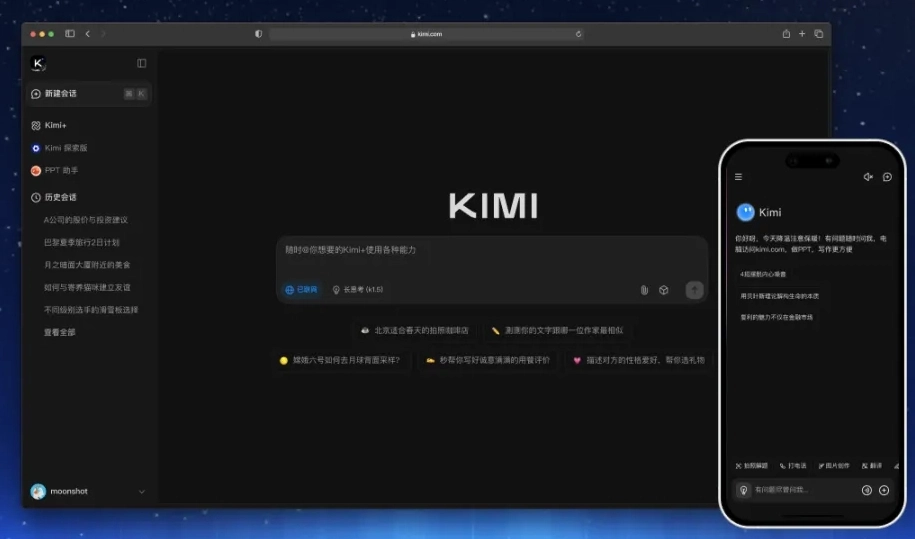Start a new chat with 新建会话

89,94
